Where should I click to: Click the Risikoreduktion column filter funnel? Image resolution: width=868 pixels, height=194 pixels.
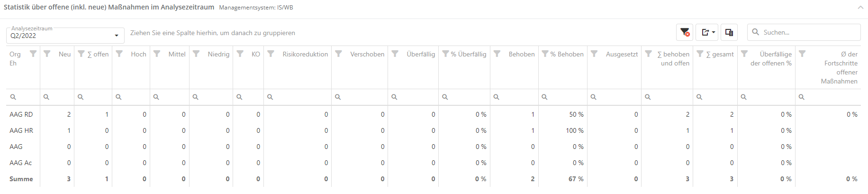271,54
